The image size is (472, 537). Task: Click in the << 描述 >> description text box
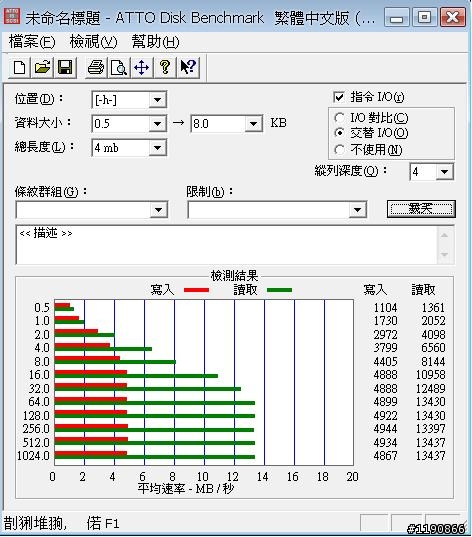pyautogui.click(x=226, y=245)
